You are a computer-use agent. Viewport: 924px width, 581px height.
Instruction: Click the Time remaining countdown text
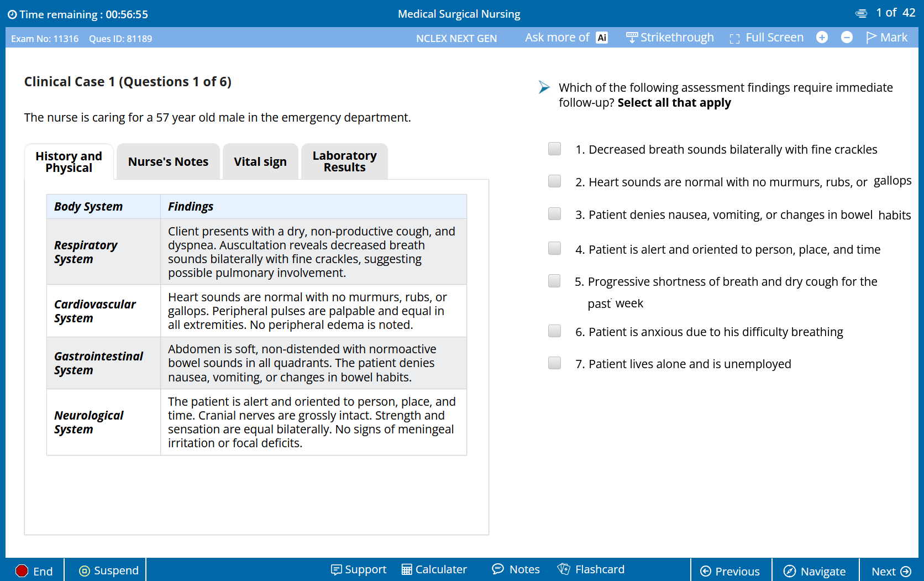click(x=84, y=15)
